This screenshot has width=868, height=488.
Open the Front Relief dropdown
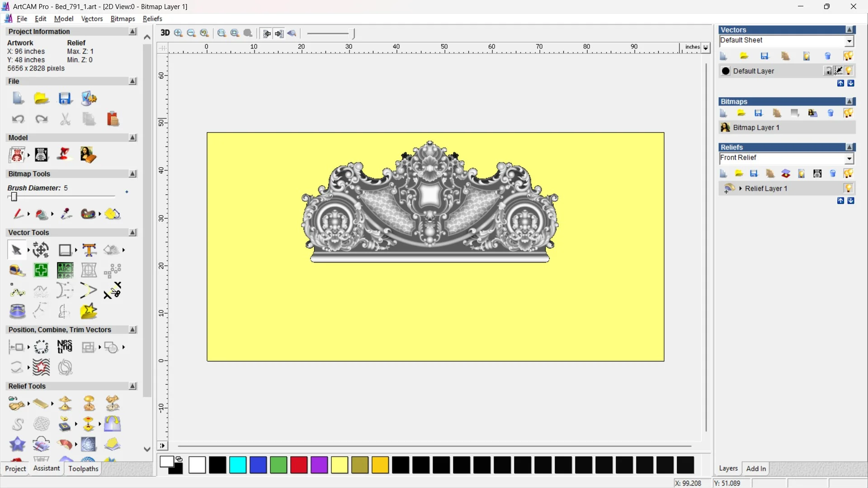tap(849, 158)
